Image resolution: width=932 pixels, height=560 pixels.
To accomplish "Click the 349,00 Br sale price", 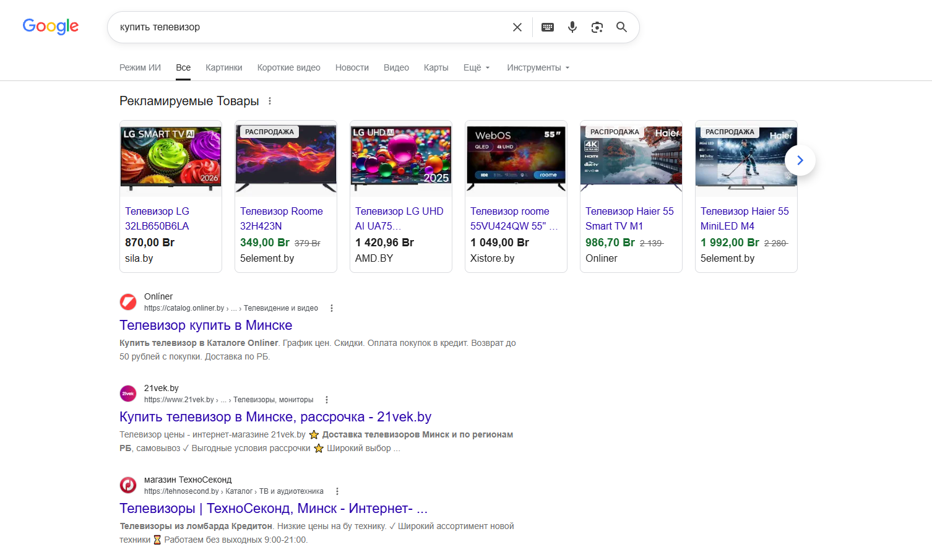I will coord(265,243).
